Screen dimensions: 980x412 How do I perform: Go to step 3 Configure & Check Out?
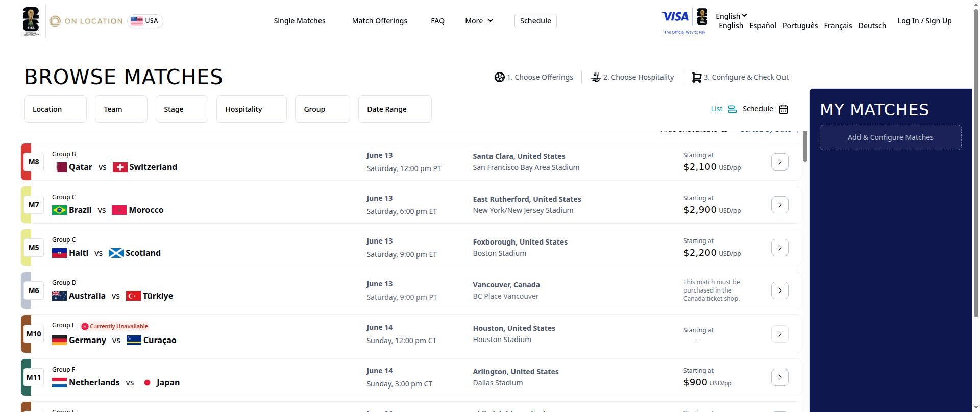[740, 77]
